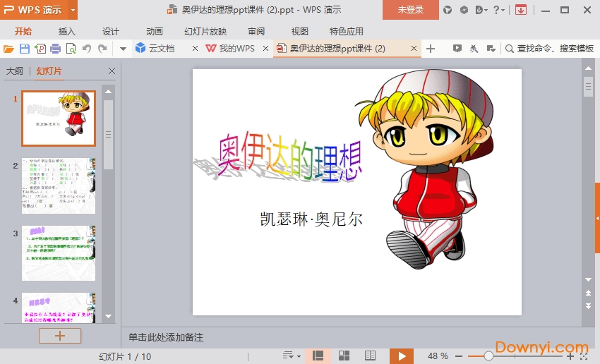Switch to reading view
The width and height of the screenshot is (600, 364).
point(370,356)
